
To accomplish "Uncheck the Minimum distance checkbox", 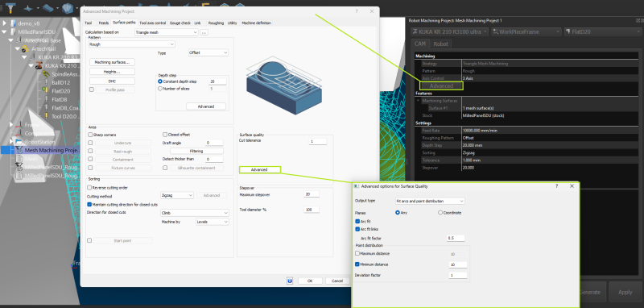I will click(x=357, y=264).
